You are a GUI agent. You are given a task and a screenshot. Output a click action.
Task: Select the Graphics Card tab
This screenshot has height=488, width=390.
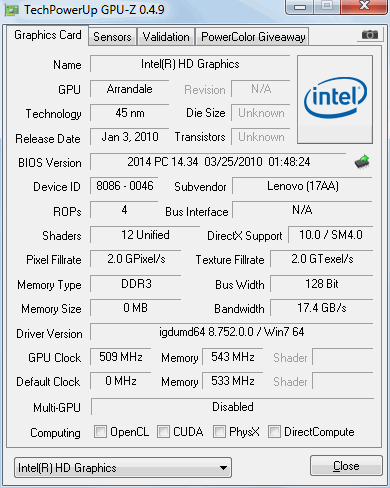tap(48, 35)
